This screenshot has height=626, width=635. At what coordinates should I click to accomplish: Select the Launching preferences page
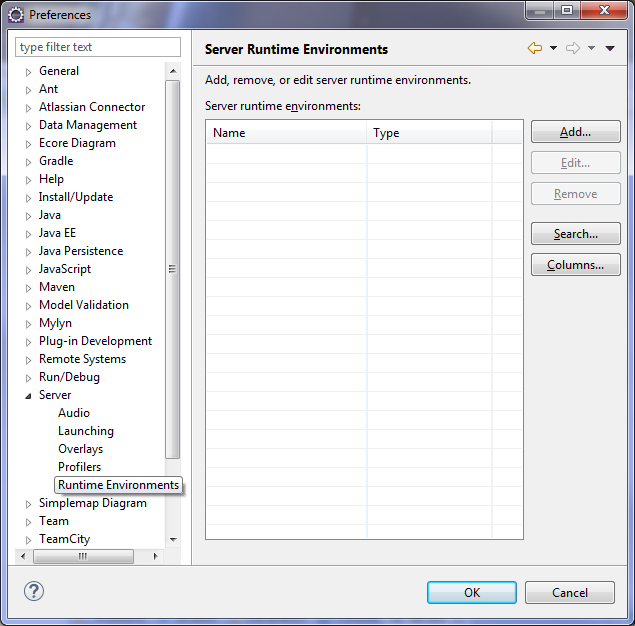click(86, 431)
